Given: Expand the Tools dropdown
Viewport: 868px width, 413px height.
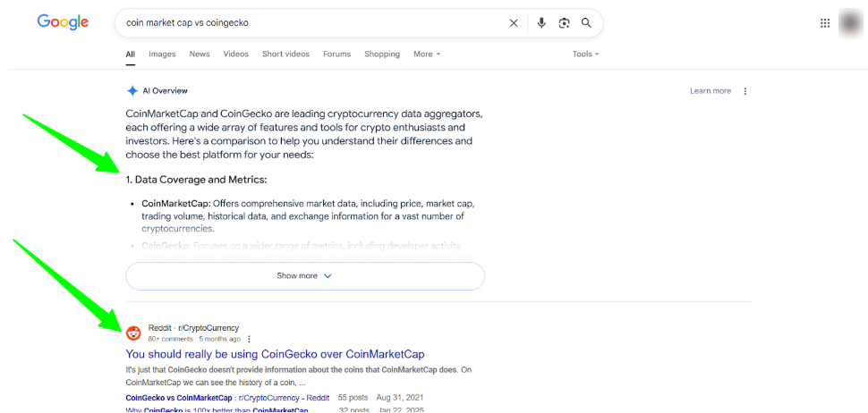Looking at the screenshot, I should pos(586,55).
